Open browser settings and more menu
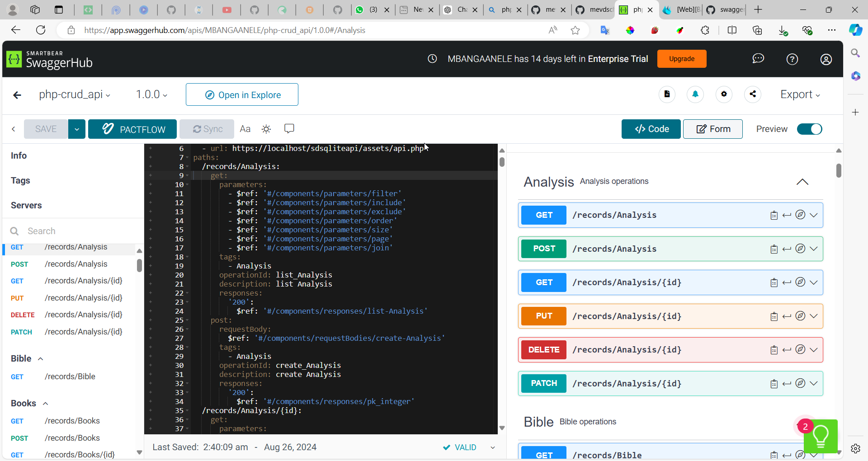 [x=832, y=30]
